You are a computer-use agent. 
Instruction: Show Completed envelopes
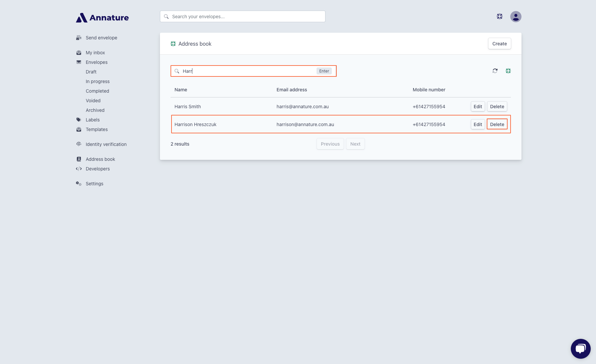pyautogui.click(x=97, y=91)
